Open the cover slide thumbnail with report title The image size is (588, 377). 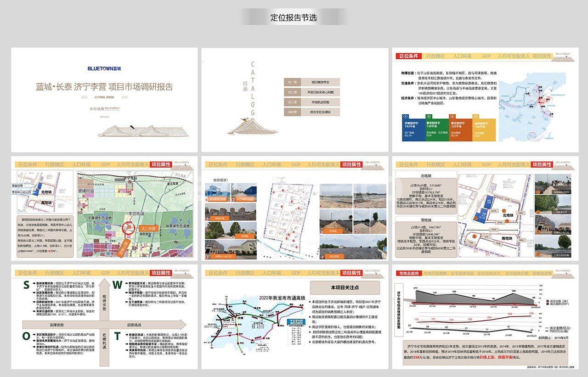[104, 100]
